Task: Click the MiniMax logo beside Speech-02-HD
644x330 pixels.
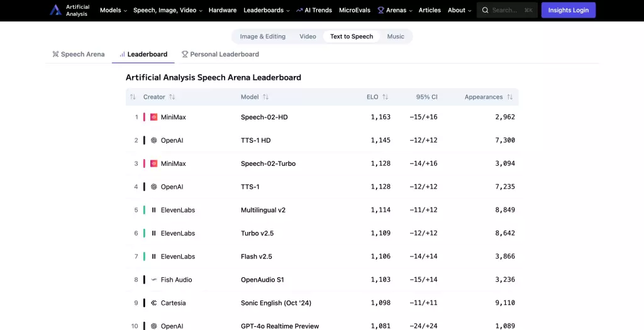Action: [x=153, y=117]
